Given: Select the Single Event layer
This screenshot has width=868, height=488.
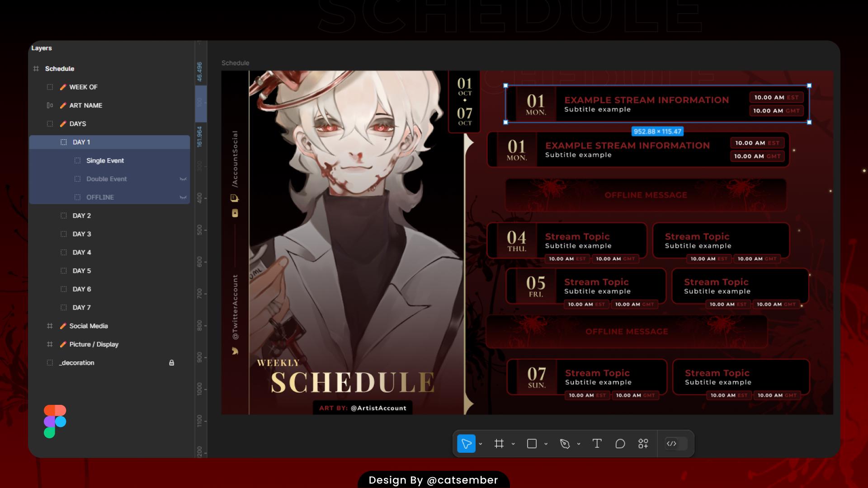Looking at the screenshot, I should pos(105,160).
